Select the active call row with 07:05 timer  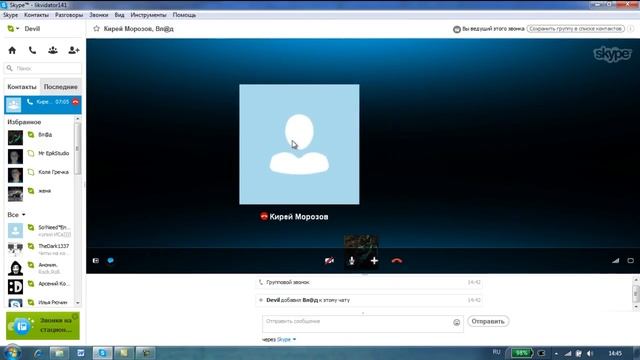[x=42, y=104]
